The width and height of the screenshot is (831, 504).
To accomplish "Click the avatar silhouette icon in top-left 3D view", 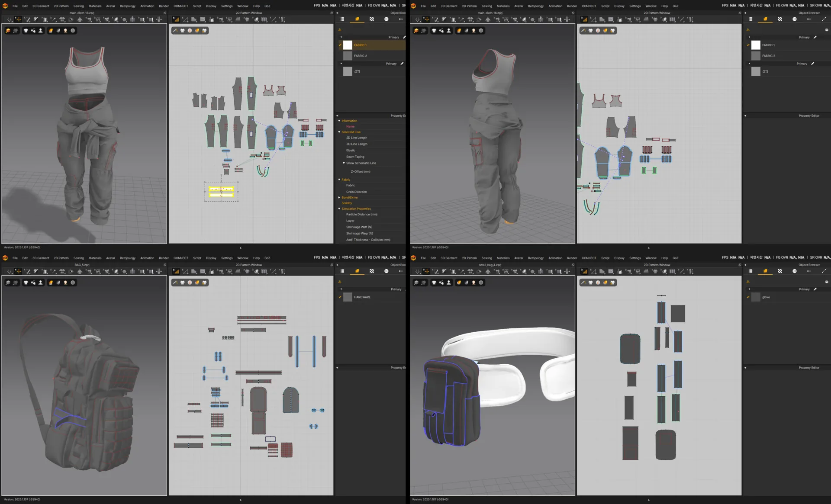I will (x=41, y=31).
